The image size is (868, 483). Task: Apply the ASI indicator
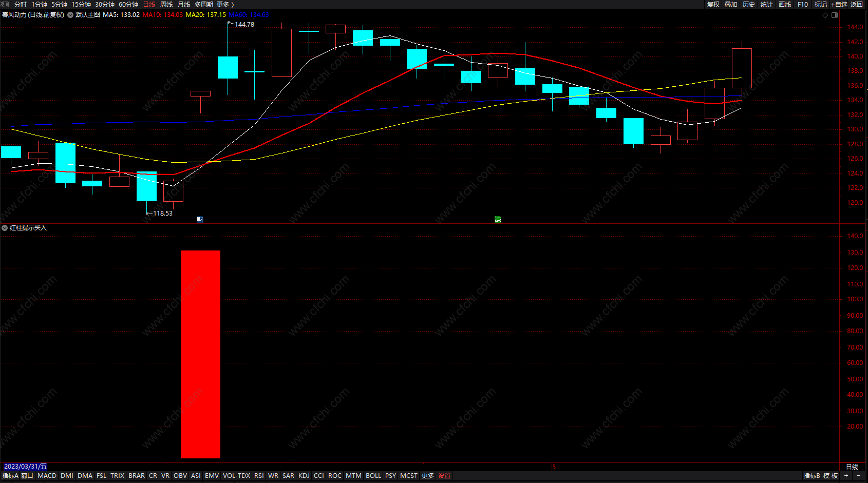[x=196, y=476]
